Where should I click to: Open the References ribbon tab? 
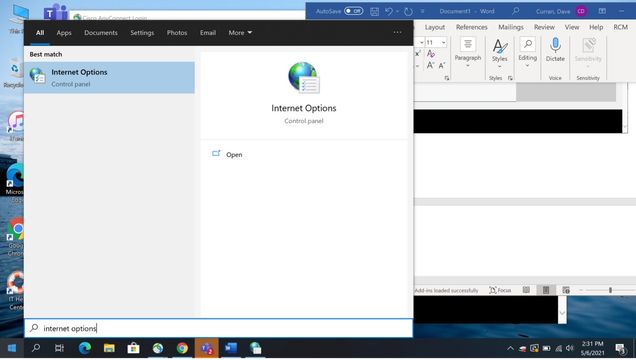click(471, 27)
